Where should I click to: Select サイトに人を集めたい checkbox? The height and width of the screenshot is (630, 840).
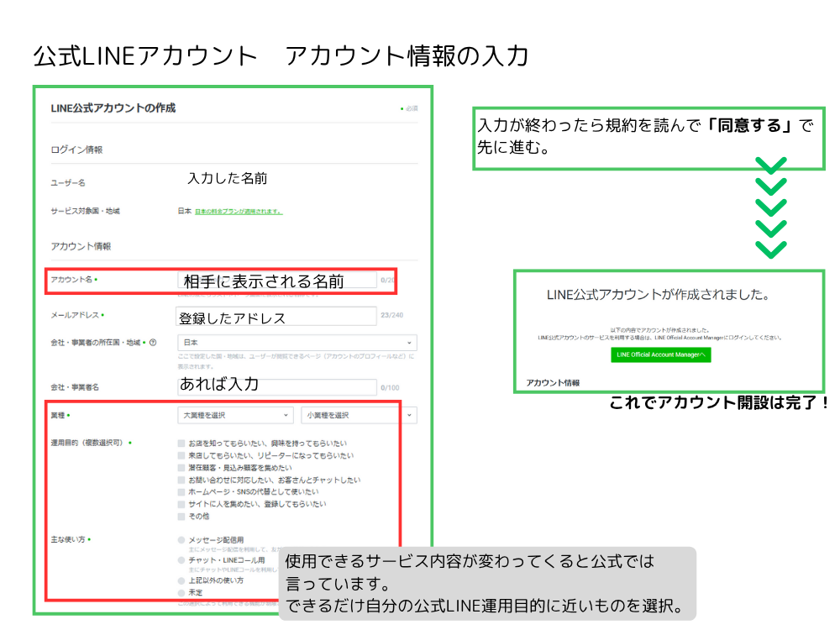tap(181, 504)
